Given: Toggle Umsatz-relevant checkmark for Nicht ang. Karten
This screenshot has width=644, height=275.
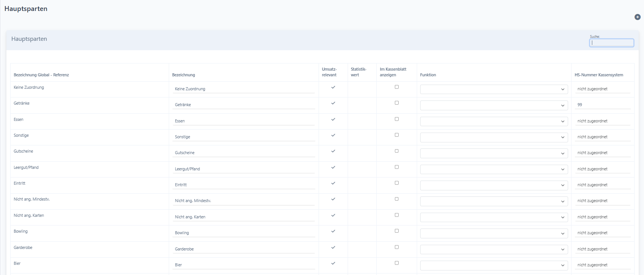Looking at the screenshot, I should (x=333, y=215).
